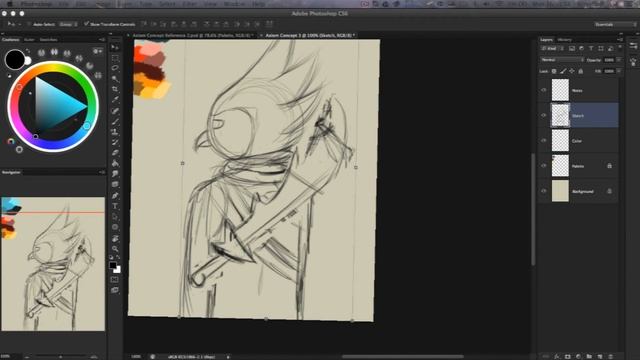
Task: Open the Coolorus panel flyout menu
Action: point(102,40)
